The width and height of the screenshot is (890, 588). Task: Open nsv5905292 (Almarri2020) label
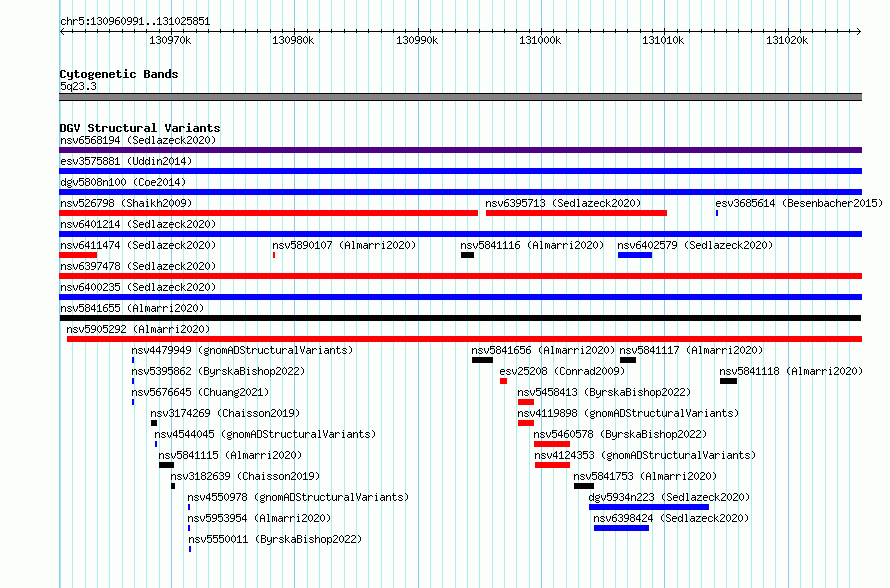138,329
